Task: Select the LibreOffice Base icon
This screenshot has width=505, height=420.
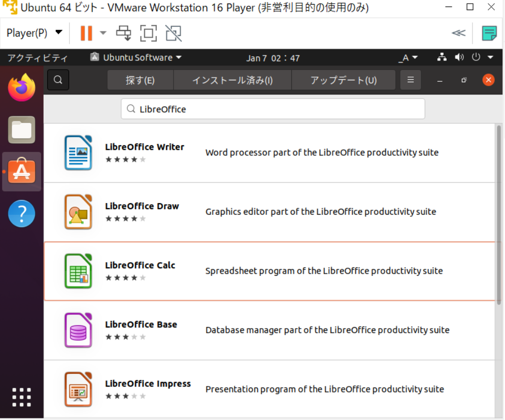Action: [78, 330]
